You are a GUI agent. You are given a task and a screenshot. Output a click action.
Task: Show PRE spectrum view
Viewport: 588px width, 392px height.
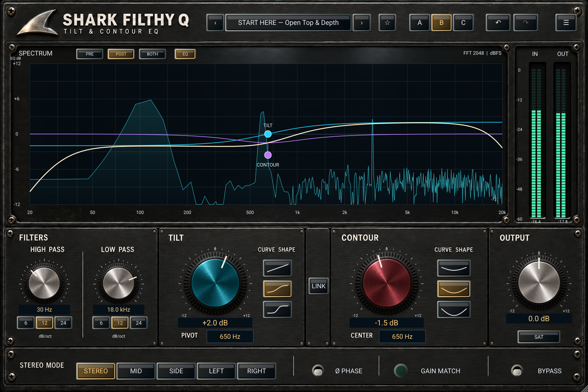pos(90,54)
